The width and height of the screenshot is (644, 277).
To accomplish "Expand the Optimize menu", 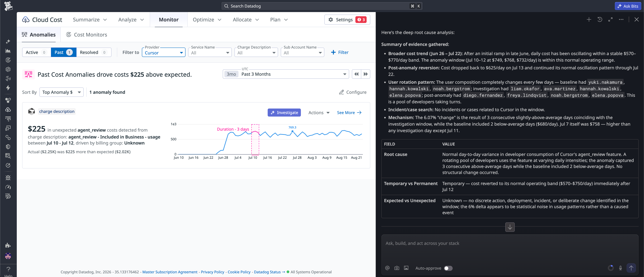I will point(207,20).
